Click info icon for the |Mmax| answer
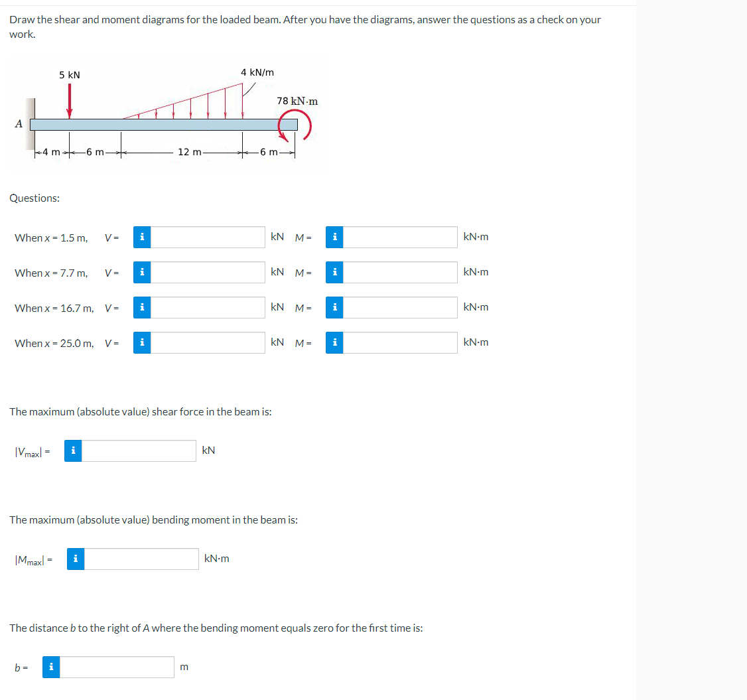The height and width of the screenshot is (700, 747). tap(75, 559)
